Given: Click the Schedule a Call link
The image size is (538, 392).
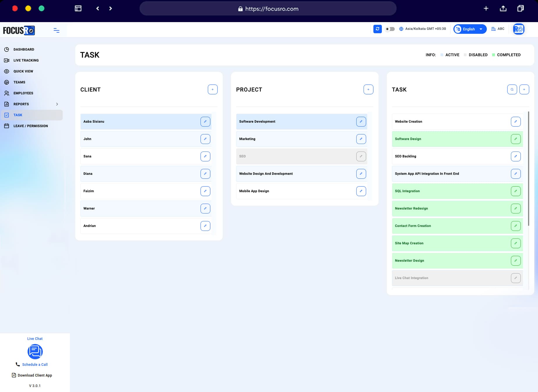Looking at the screenshot, I should click(x=35, y=364).
